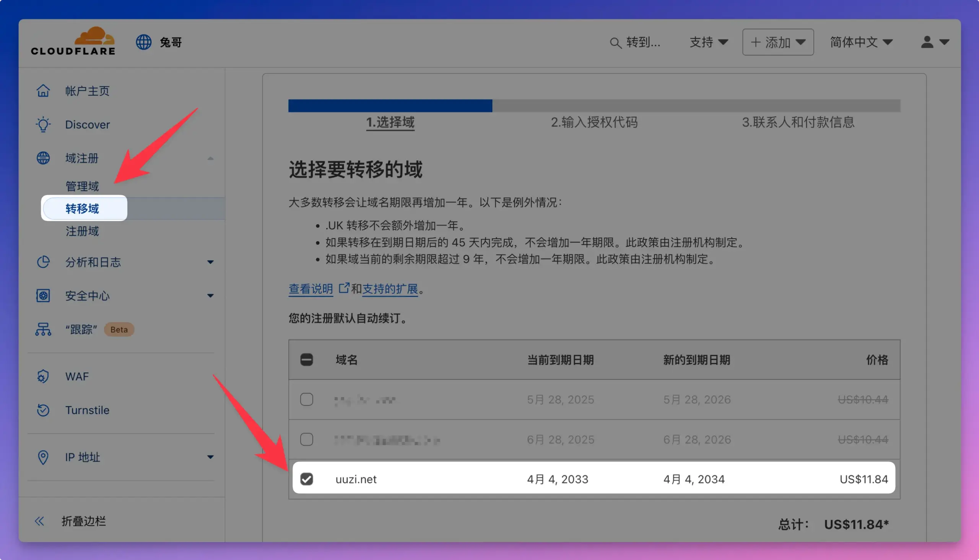Screen dimensions: 979x560
Task: Click the 安全中心 icon
Action: [x=43, y=295]
